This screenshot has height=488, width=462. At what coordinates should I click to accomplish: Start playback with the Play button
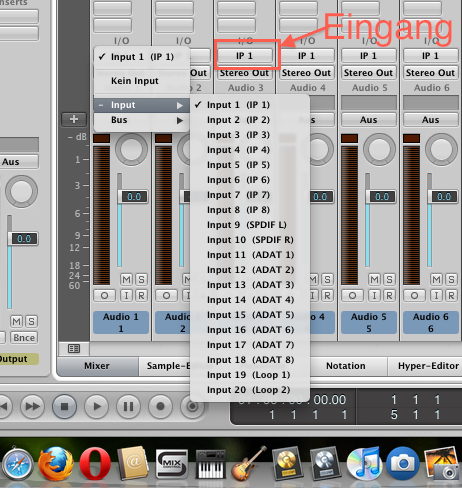coord(97,406)
